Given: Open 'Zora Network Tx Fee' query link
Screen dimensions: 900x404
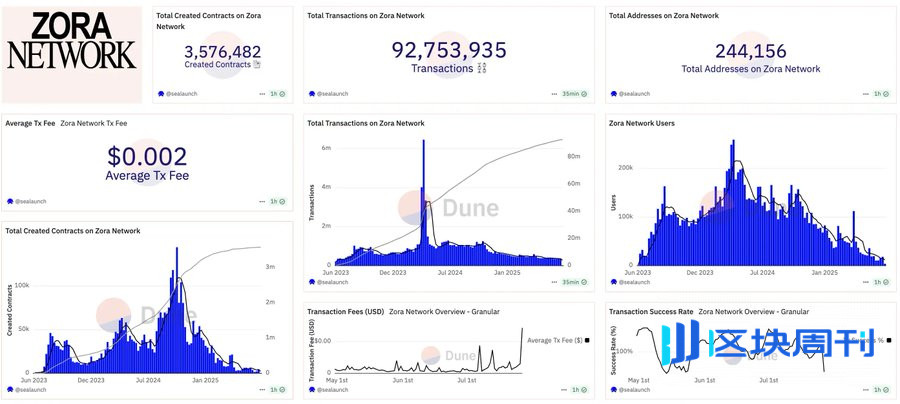Looking at the screenshot, I should pyautogui.click(x=94, y=123).
